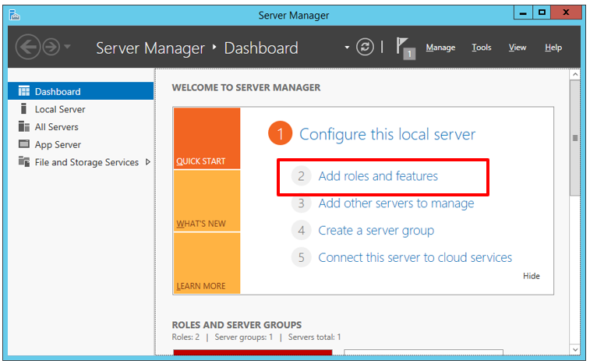The height and width of the screenshot is (364, 590).
Task: Click the Back navigation arrow
Action: click(27, 47)
